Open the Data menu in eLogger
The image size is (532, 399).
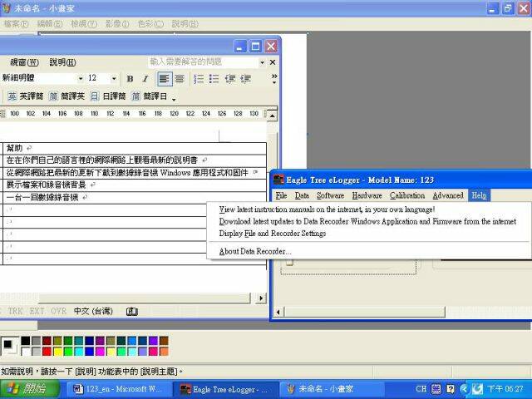(302, 195)
